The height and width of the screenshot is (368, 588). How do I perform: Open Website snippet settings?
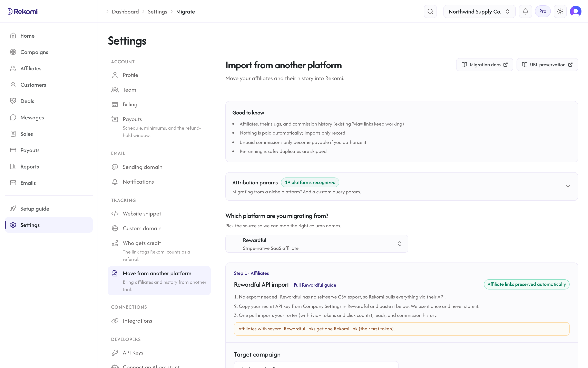tap(159, 213)
